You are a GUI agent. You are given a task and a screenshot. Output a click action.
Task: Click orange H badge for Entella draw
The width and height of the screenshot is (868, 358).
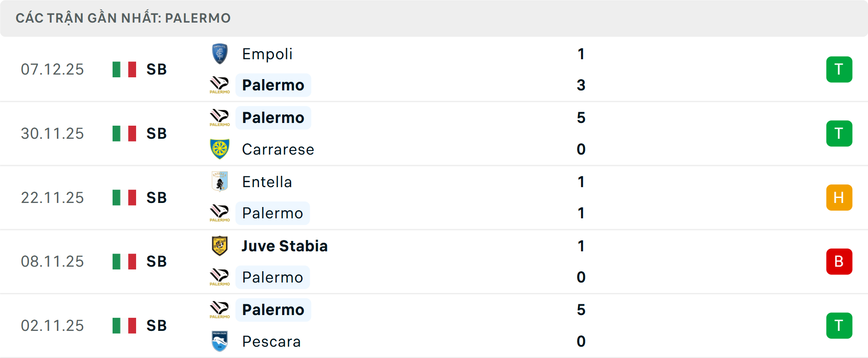[839, 198]
